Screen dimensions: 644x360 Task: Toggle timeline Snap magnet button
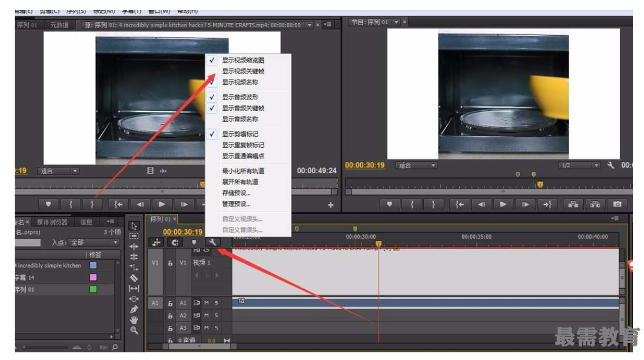(x=175, y=242)
